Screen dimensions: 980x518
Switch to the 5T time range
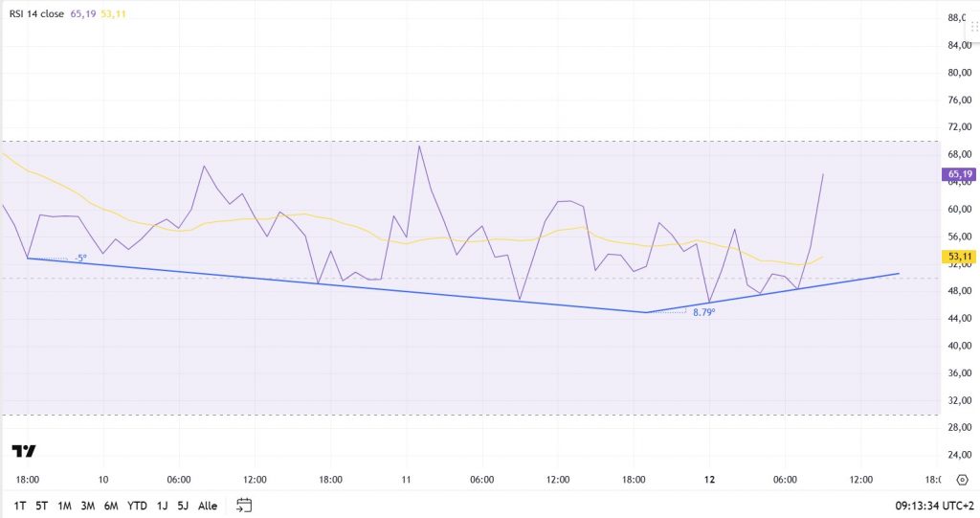tap(42, 506)
